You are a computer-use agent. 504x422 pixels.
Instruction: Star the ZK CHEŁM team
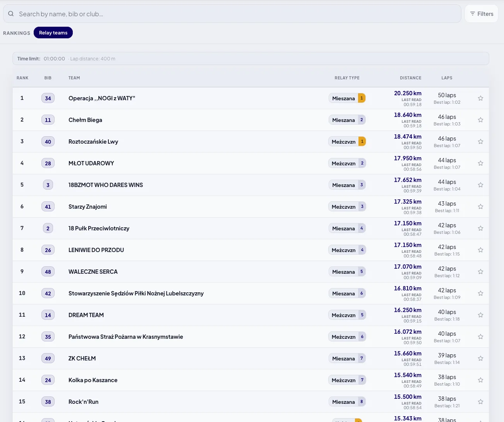[480, 359]
